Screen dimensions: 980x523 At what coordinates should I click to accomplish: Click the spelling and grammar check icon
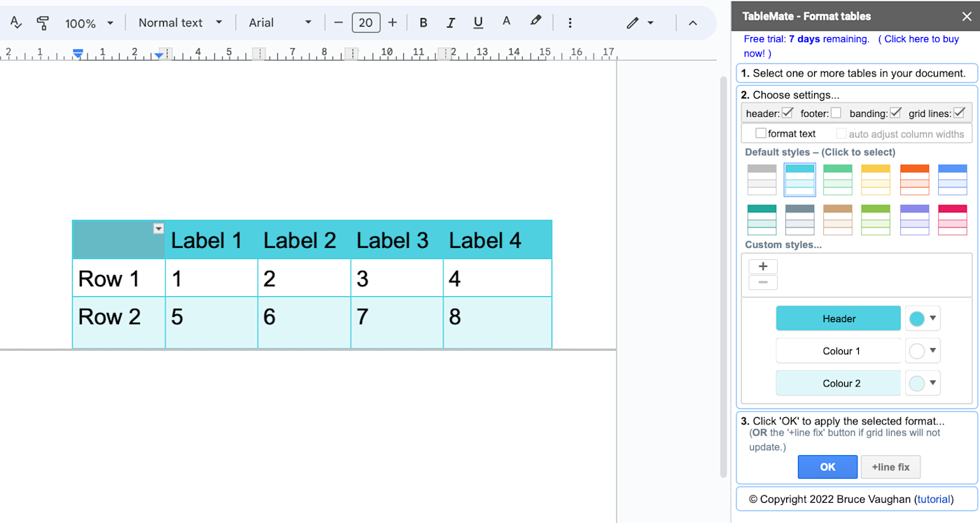(16, 22)
